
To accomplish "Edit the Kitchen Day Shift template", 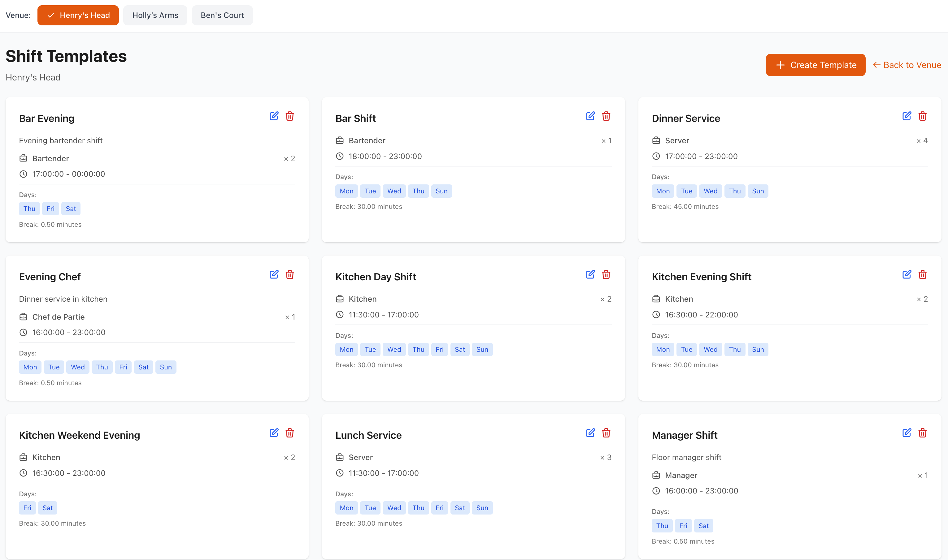I will point(590,274).
